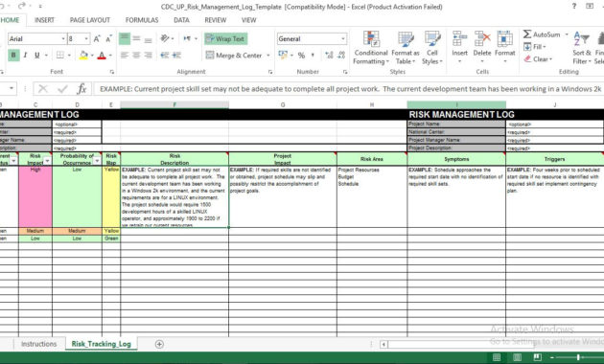Align text right
Viewport: 604px width, 364px height.
click(x=148, y=55)
